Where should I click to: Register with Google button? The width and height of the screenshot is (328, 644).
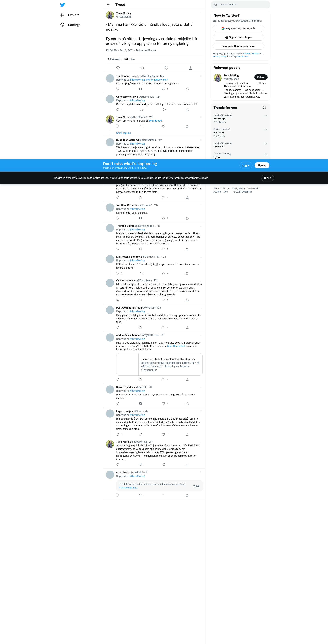point(238,28)
